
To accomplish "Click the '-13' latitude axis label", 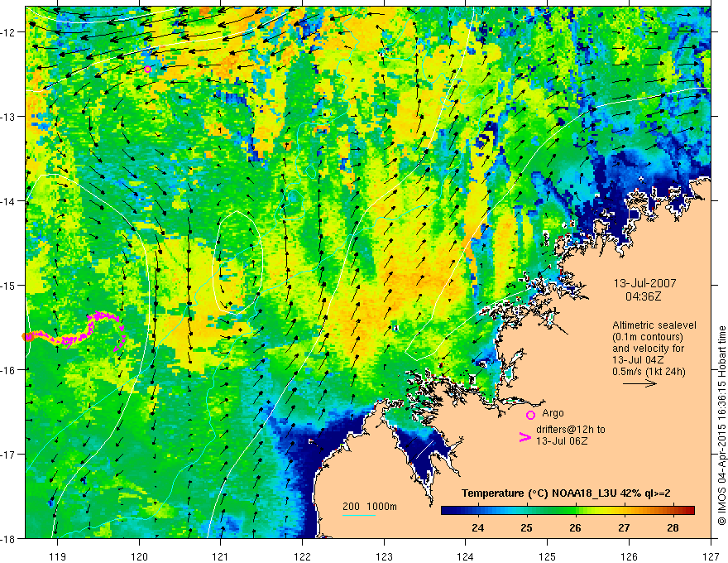I will pyautogui.click(x=8, y=117).
